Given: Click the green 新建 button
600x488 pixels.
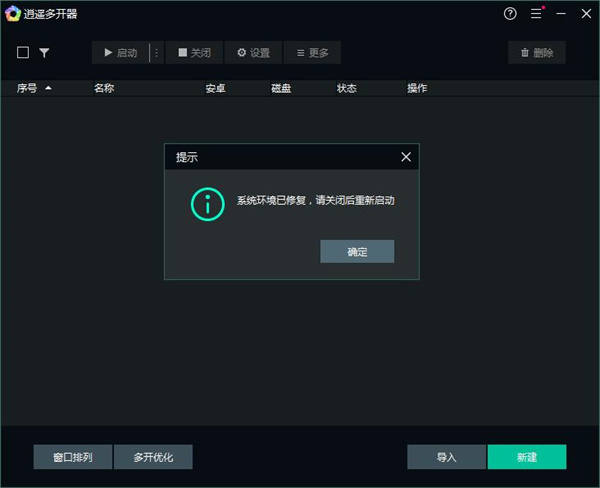Looking at the screenshot, I should (527, 457).
